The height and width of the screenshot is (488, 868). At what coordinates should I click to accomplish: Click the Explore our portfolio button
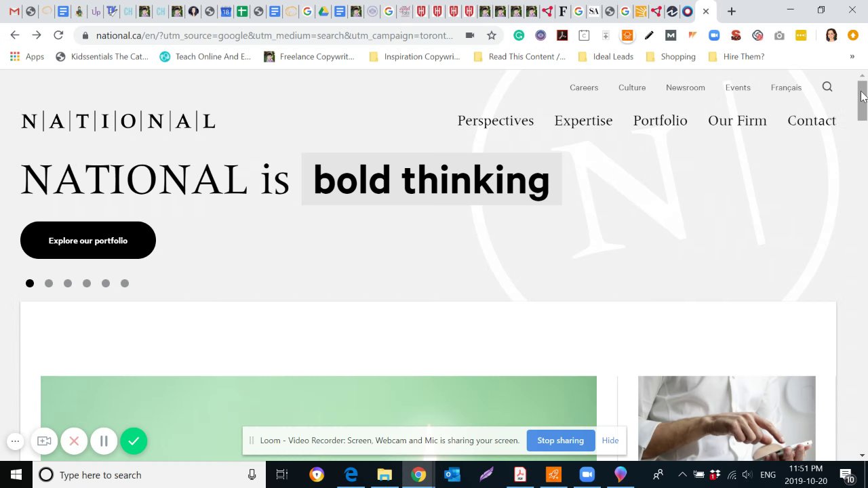point(88,240)
